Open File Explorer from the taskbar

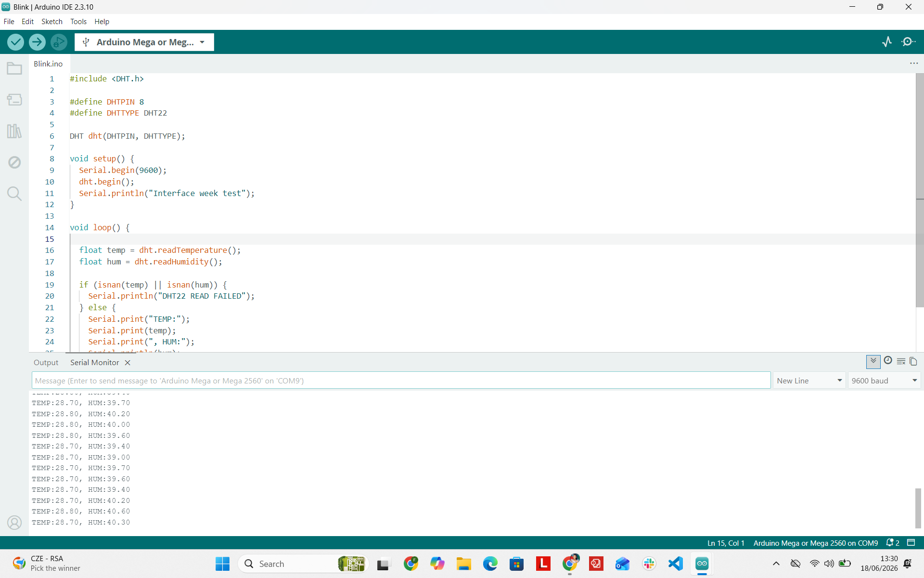464,564
